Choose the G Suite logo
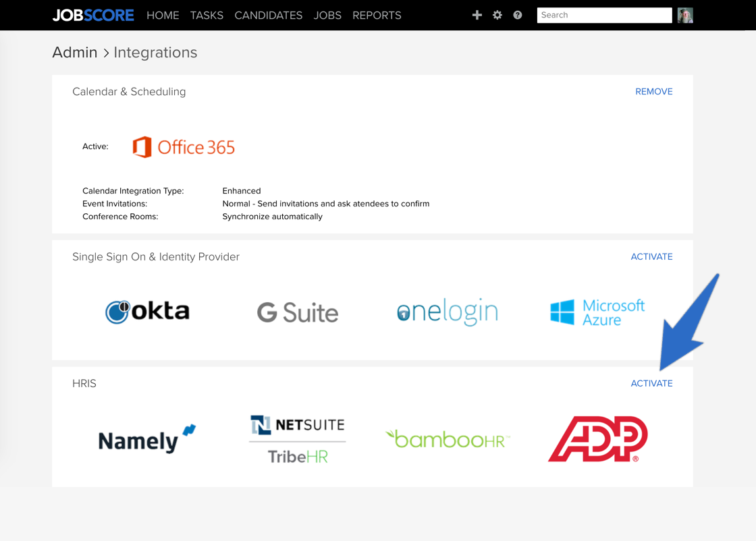The height and width of the screenshot is (541, 756). click(x=298, y=312)
